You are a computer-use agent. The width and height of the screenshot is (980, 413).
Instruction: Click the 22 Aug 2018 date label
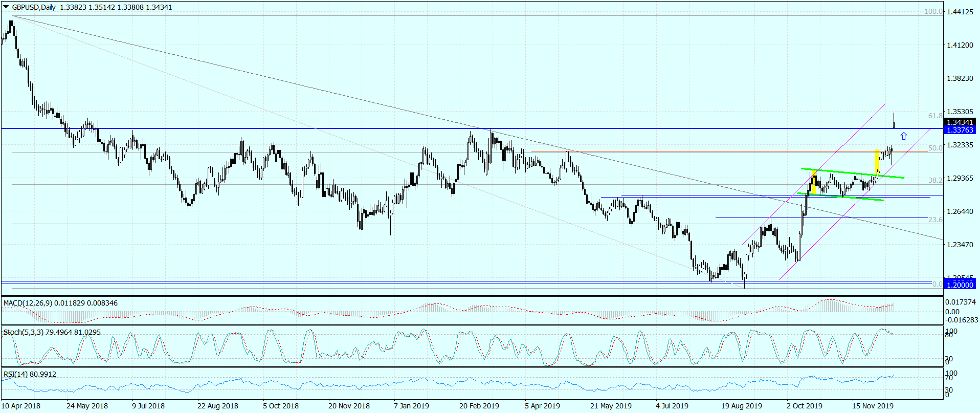click(218, 406)
